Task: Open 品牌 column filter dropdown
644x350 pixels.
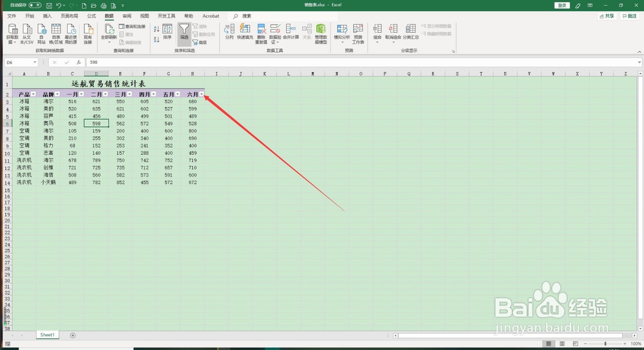Action: [57, 94]
